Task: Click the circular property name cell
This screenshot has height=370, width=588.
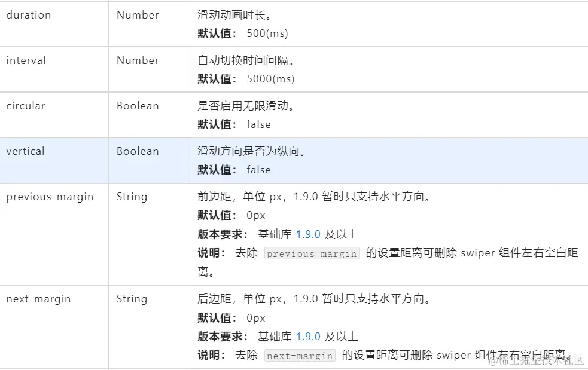Action: tap(54, 115)
